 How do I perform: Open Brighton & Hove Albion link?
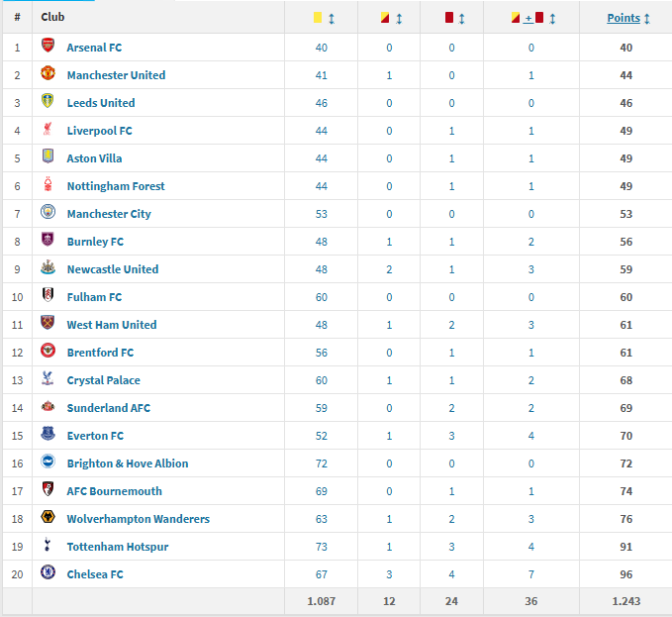click(x=127, y=463)
